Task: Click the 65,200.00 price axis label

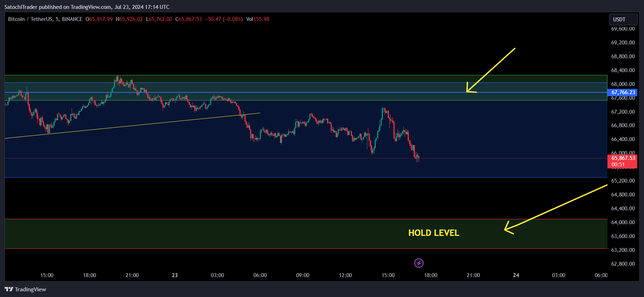Action: coord(623,181)
